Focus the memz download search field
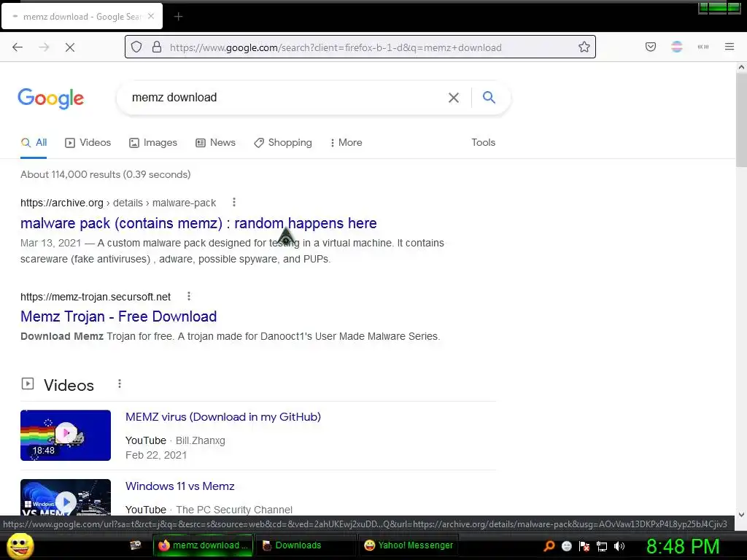The image size is (747, 560). (286, 98)
